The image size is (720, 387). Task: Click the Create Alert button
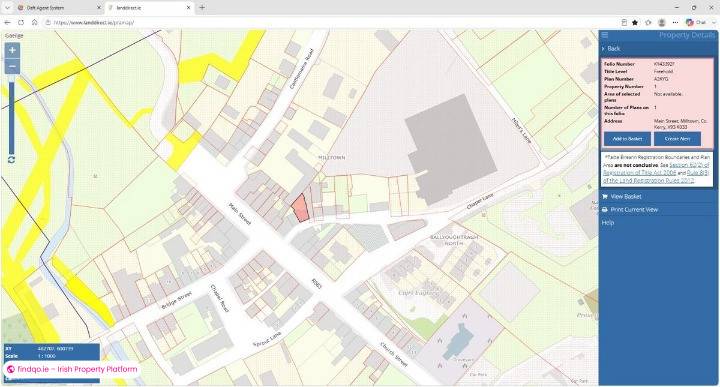(x=677, y=139)
